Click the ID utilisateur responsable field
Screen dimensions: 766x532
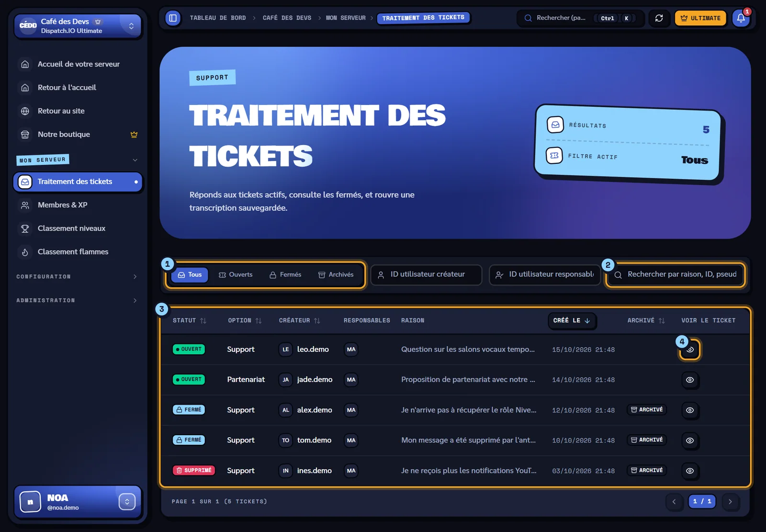pyautogui.click(x=545, y=275)
